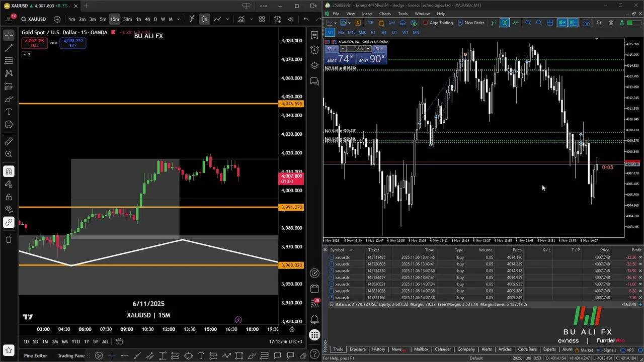Open the object tree layers icon
Image resolution: width=644 pixels, height=362 pixels.
pos(314,65)
